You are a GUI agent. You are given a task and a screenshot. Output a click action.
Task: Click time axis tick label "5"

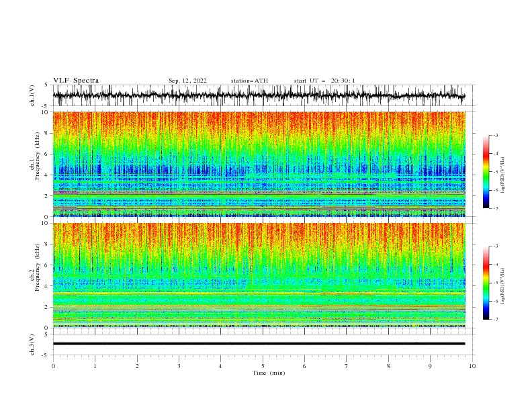[263, 366]
